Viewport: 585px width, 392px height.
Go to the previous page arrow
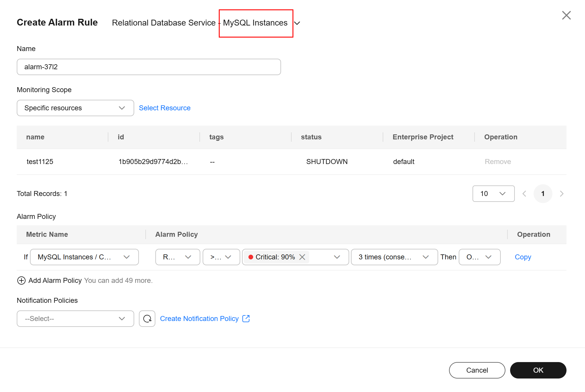(x=524, y=194)
